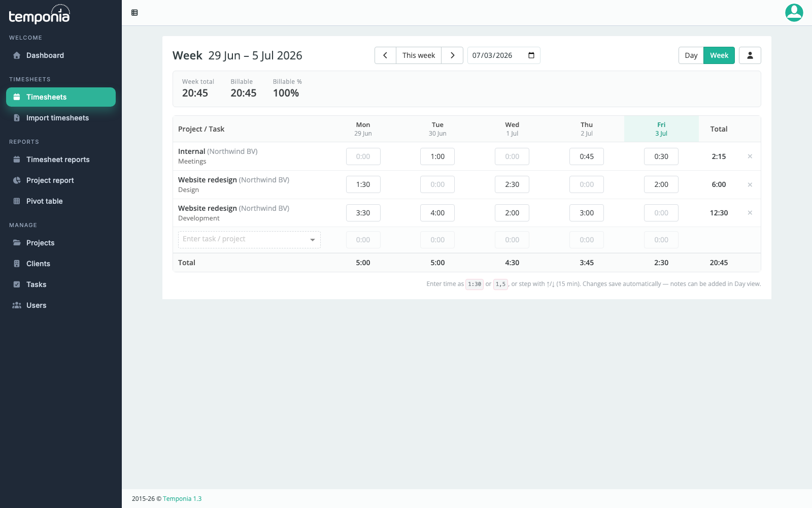This screenshot has width=812, height=508.
Task: Click the Mon 29 Jun column header
Action: (x=363, y=129)
